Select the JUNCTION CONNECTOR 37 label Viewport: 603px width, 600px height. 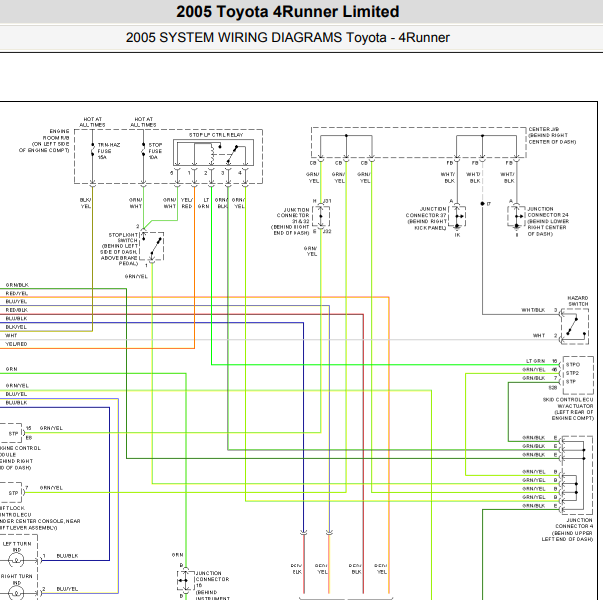(426, 218)
